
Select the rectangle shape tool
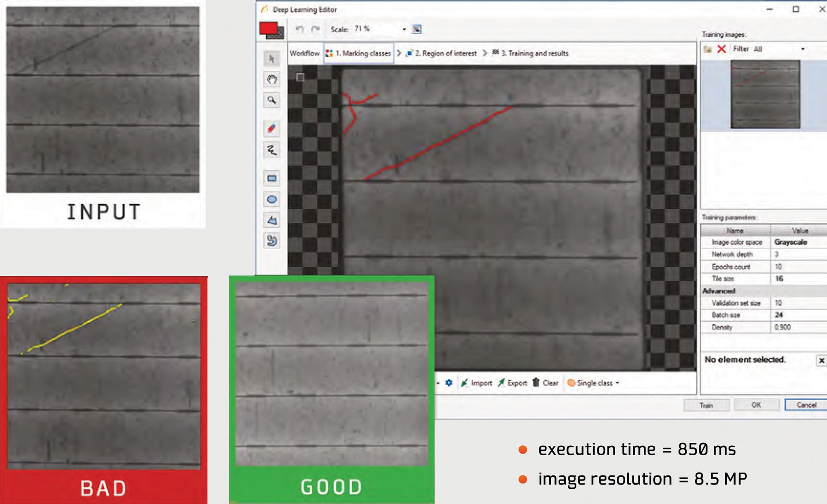click(x=272, y=179)
